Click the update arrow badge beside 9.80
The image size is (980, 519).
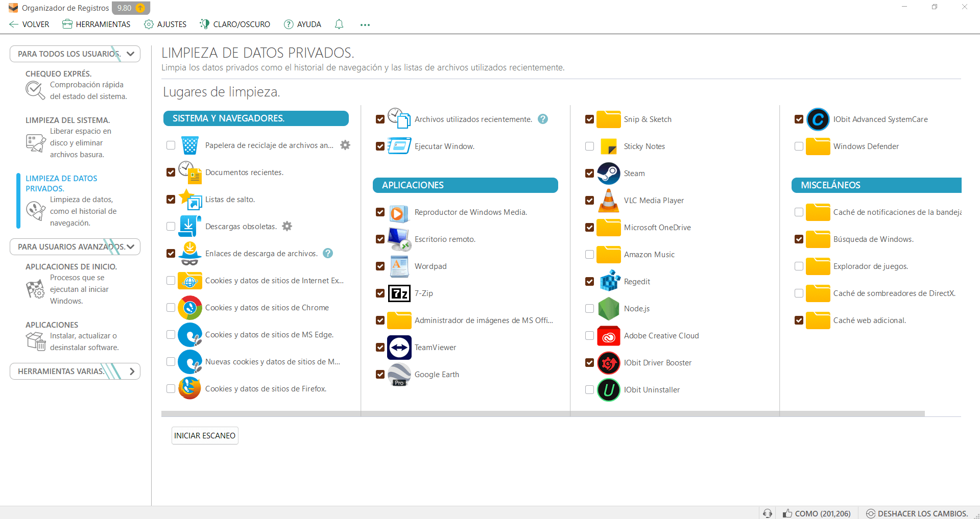tap(140, 8)
